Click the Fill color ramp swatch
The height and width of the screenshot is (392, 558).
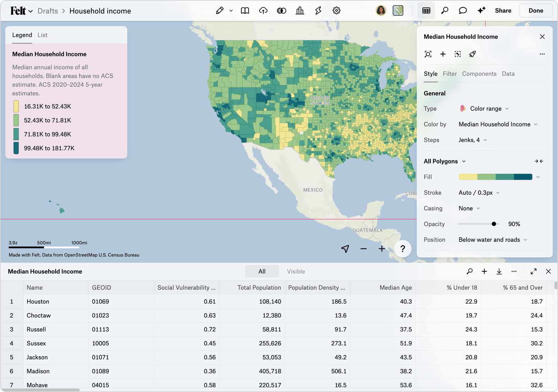(496, 177)
